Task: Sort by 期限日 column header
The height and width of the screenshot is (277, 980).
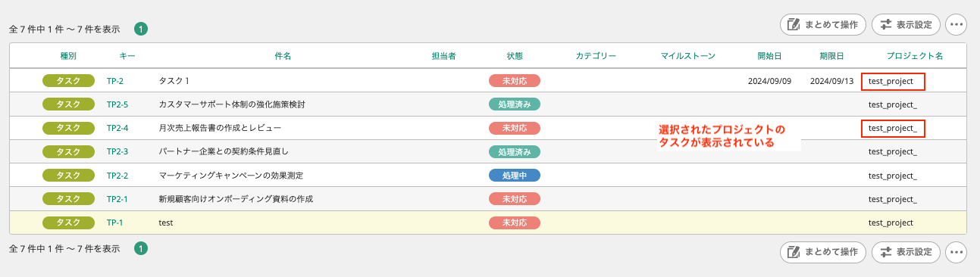Action: pos(831,56)
